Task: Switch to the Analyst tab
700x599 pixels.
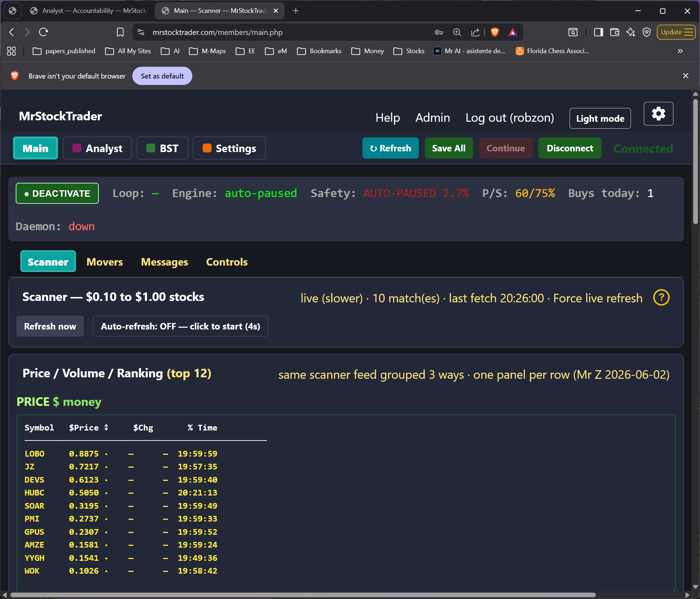Action: [x=97, y=148]
